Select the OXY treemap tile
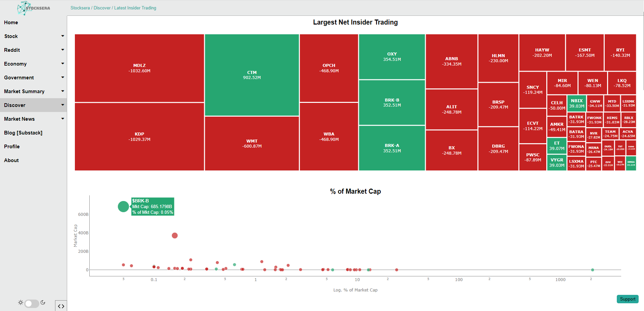 pyautogui.click(x=392, y=56)
